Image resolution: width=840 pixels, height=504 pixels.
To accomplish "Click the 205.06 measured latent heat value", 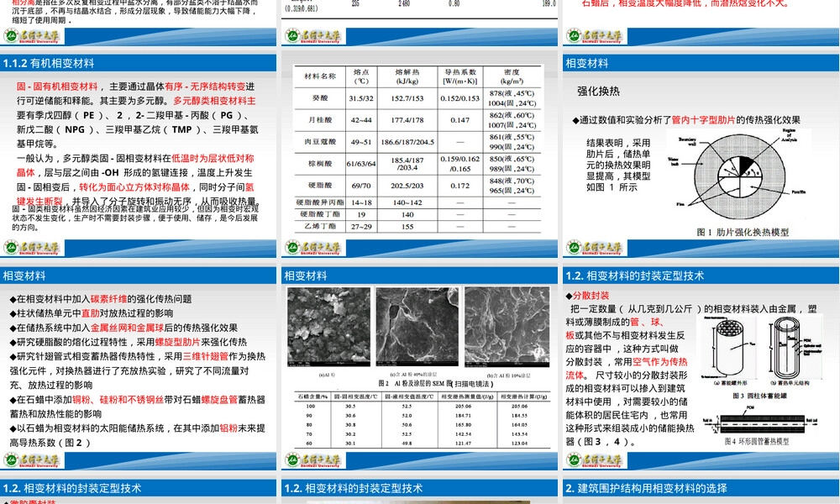I will click(464, 406).
